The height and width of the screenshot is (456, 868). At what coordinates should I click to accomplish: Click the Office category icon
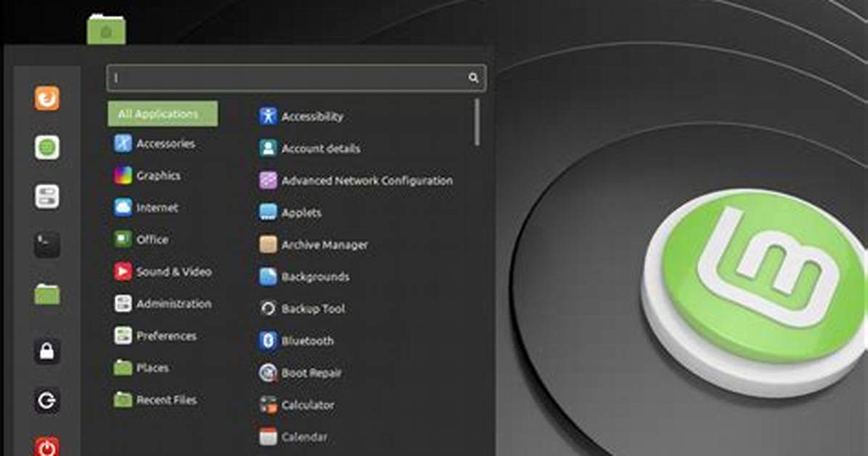tap(123, 240)
